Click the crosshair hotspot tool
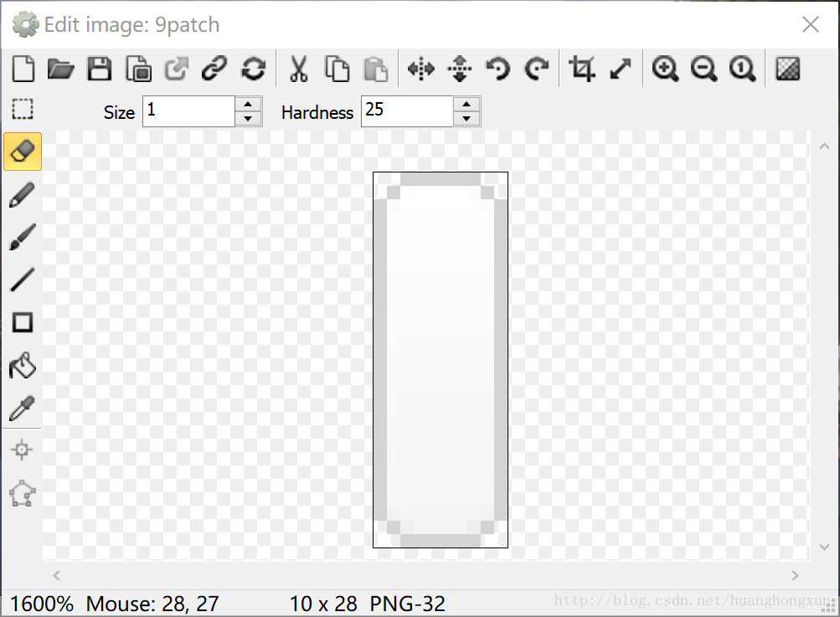 [x=22, y=450]
